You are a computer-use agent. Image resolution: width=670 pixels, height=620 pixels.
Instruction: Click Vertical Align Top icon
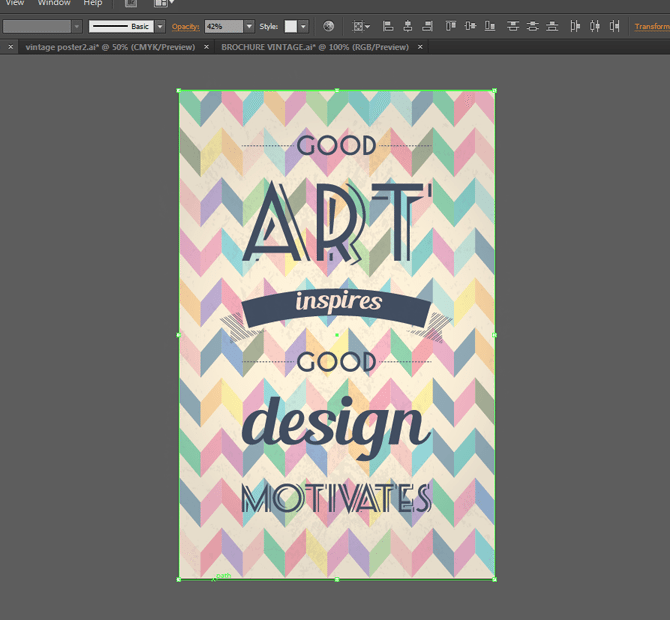[x=450, y=26]
